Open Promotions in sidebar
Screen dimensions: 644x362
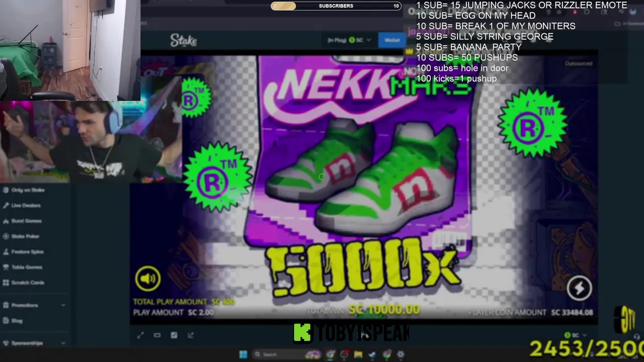coord(20,305)
